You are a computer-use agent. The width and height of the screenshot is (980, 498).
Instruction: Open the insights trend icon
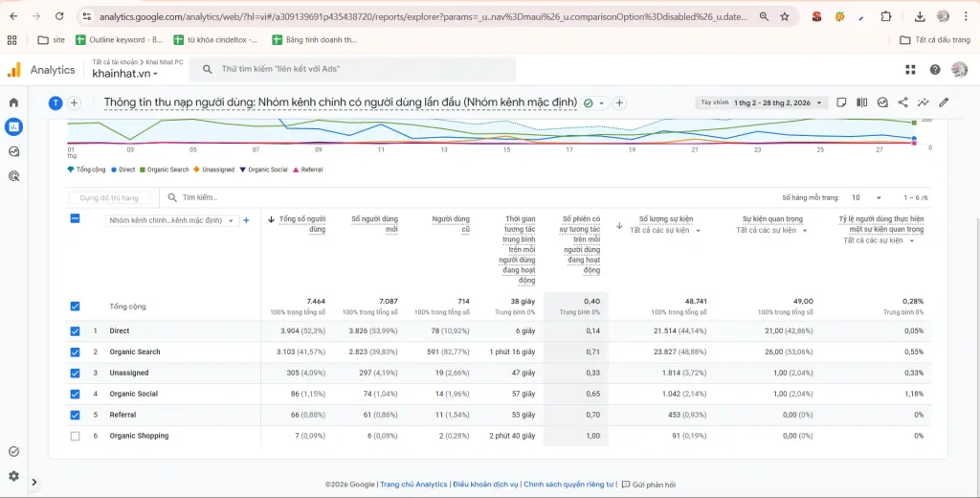pyautogui.click(x=924, y=102)
